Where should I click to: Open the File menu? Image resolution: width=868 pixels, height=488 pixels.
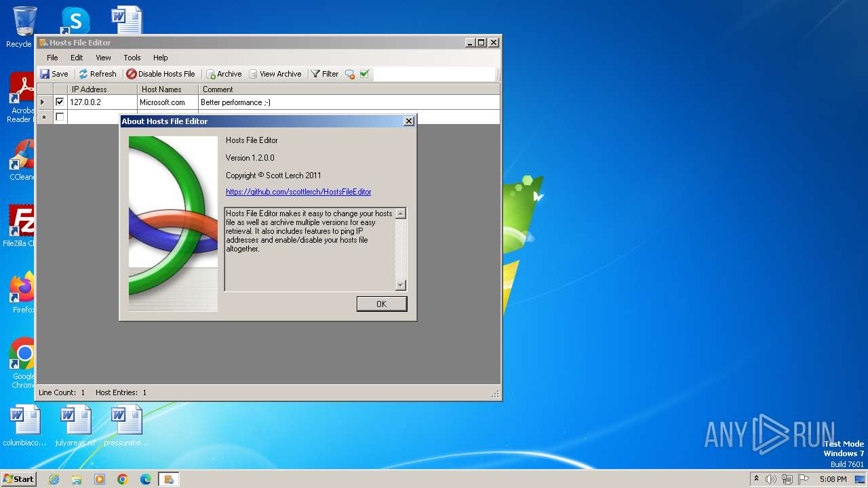coord(52,58)
